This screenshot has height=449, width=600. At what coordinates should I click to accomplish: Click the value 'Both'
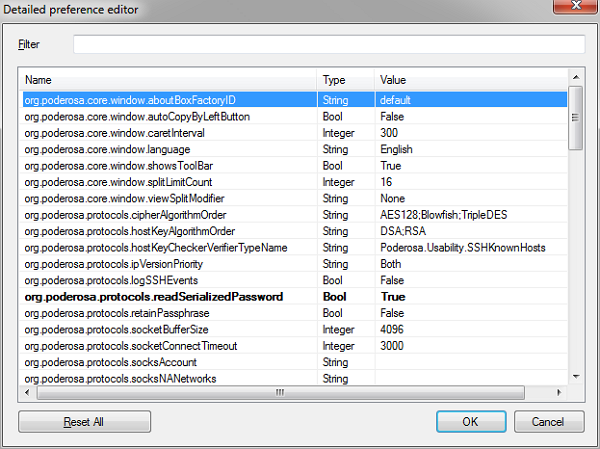pyautogui.click(x=391, y=264)
